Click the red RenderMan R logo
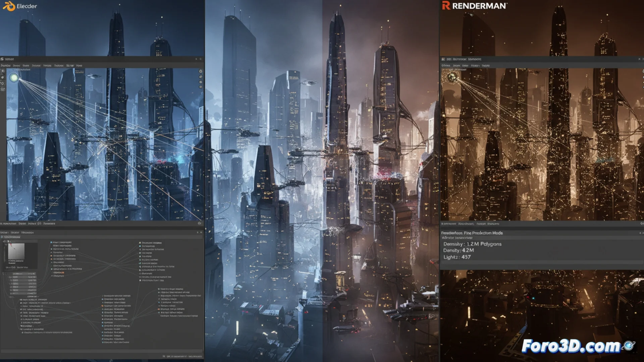The image size is (644, 362). (446, 5)
